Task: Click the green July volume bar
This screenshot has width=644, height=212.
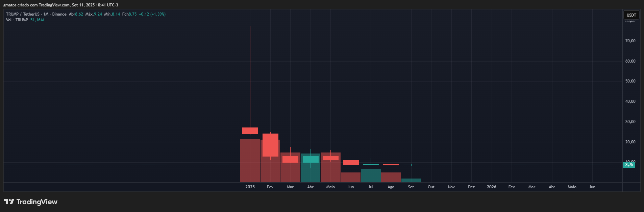Action: point(371,176)
